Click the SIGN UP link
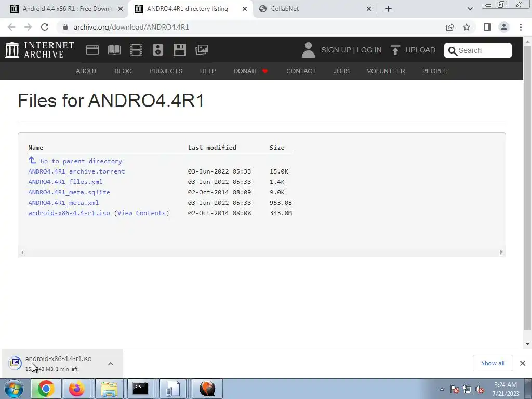This screenshot has width=532, height=399. 336,50
